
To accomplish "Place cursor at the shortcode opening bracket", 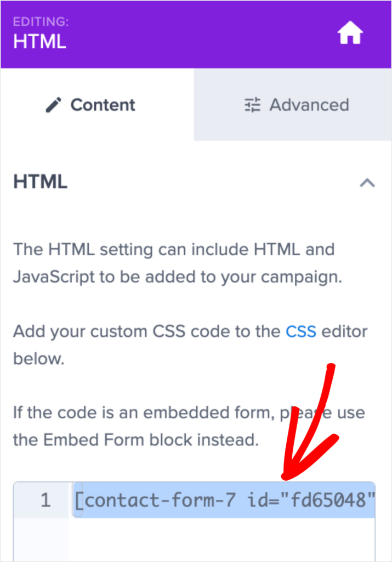I will pyautogui.click(x=78, y=499).
